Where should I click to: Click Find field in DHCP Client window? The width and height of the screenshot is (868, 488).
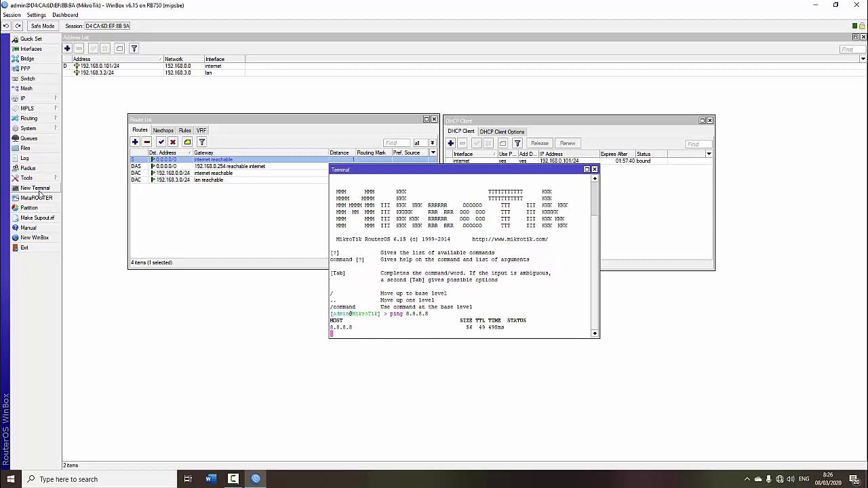(698, 144)
